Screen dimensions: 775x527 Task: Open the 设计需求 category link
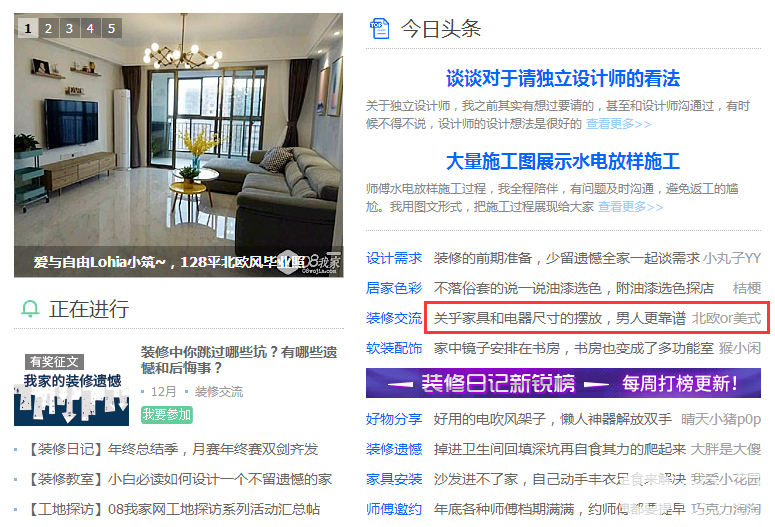click(x=394, y=258)
